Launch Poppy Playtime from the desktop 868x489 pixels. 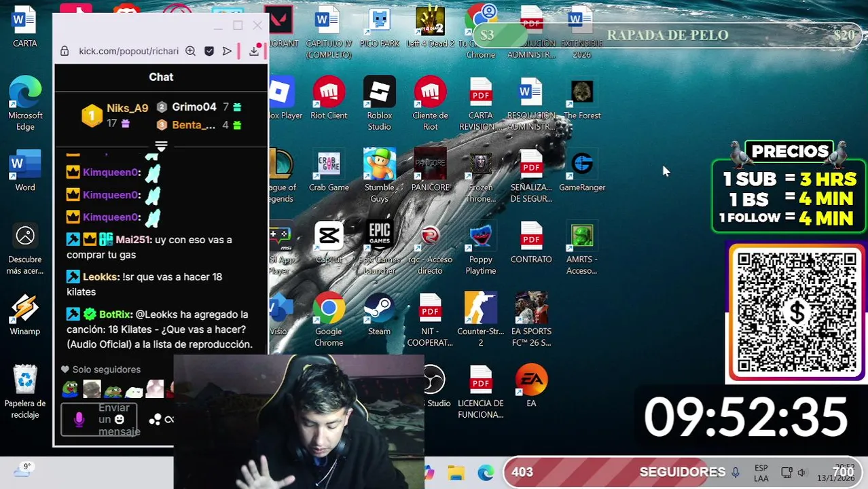click(480, 247)
